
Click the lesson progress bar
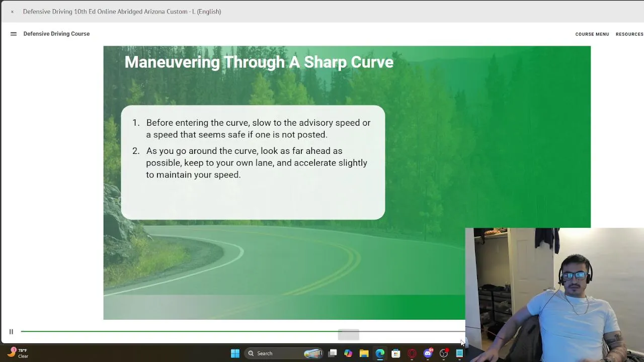pos(243,332)
